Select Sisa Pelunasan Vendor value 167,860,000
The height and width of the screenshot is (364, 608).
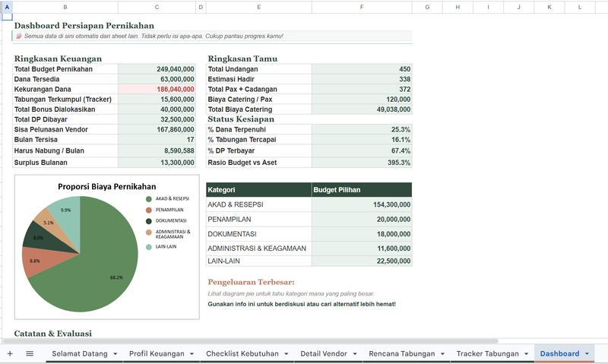click(157, 129)
